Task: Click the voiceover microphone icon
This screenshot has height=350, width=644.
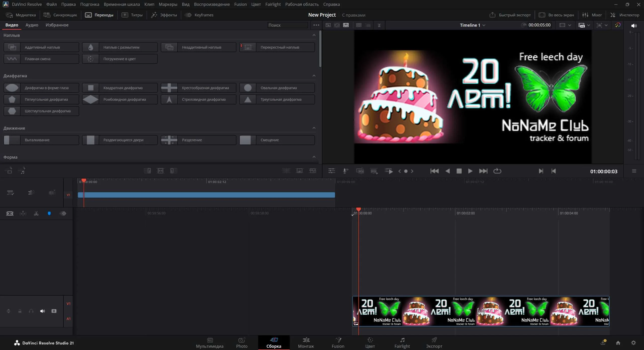Action: pos(346,171)
